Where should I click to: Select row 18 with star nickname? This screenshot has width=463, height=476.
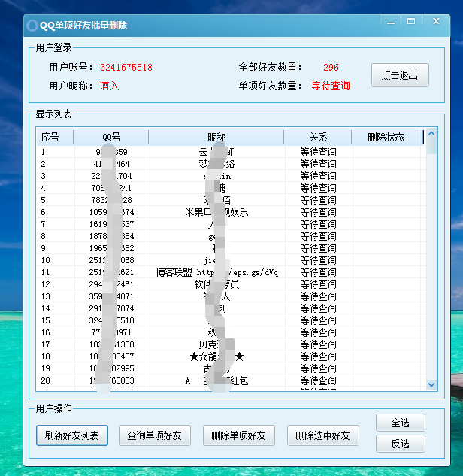[x=231, y=356]
